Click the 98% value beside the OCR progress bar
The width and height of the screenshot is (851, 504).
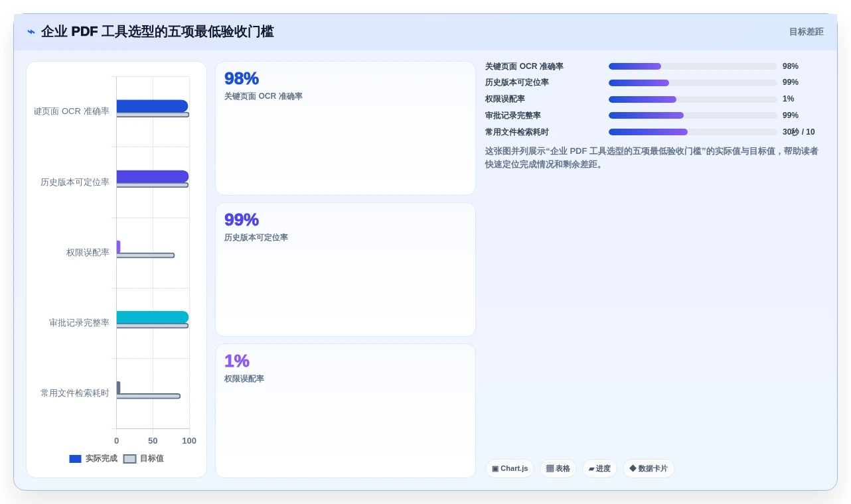click(791, 66)
